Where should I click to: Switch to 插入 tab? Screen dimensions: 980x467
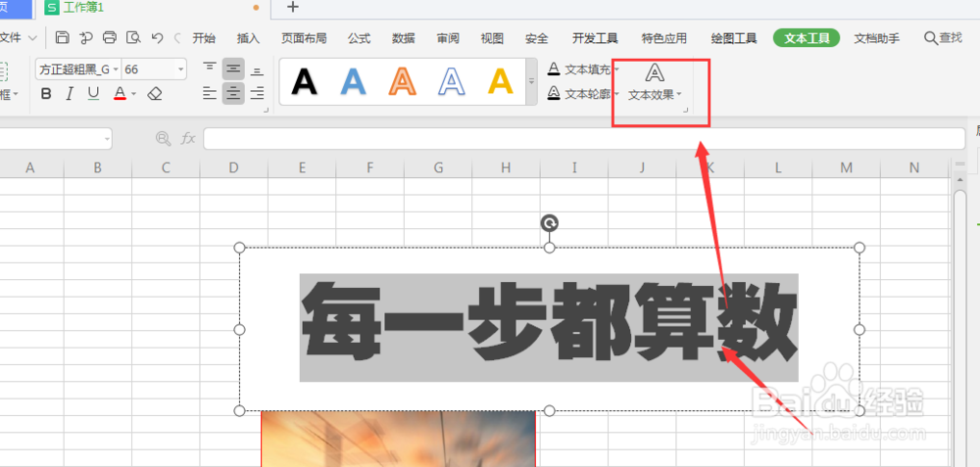click(x=248, y=38)
